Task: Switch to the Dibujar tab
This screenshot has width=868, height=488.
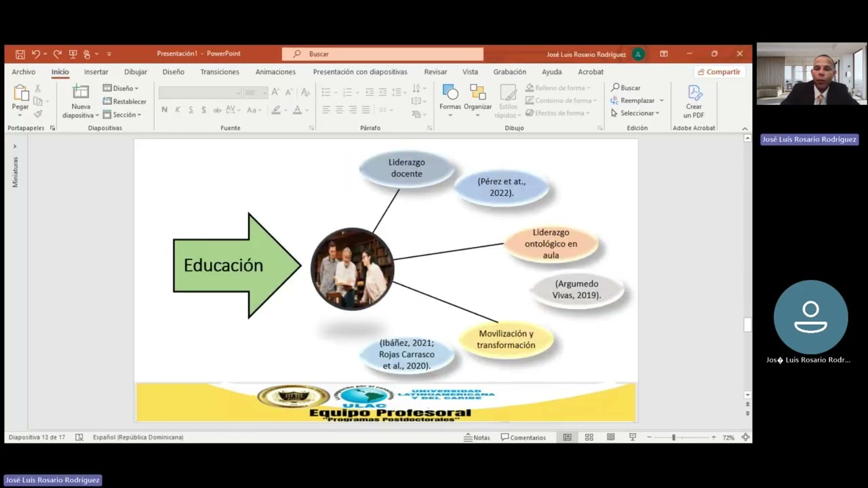Action: (136, 72)
